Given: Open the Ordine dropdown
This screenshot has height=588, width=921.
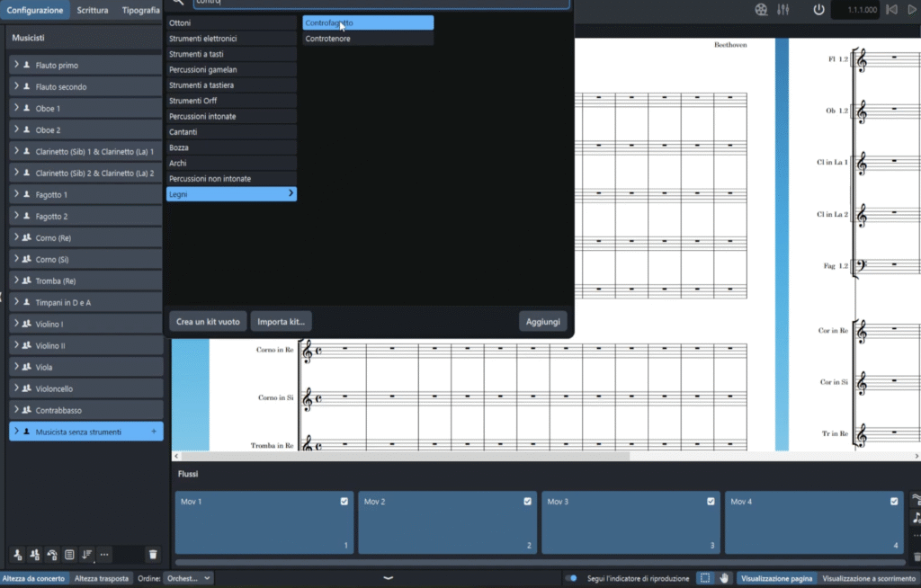Looking at the screenshot, I should (188, 578).
